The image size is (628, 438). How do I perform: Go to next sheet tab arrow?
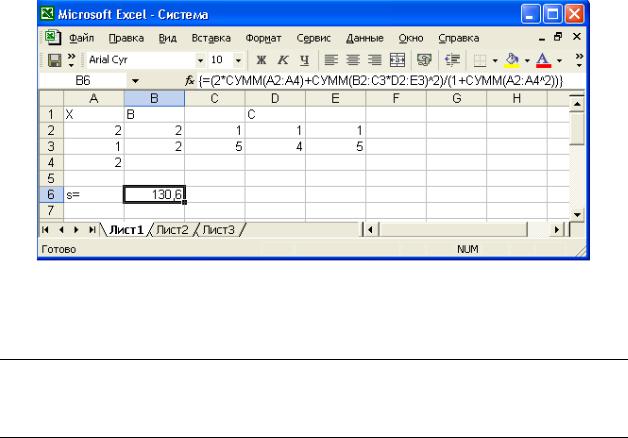click(76, 230)
